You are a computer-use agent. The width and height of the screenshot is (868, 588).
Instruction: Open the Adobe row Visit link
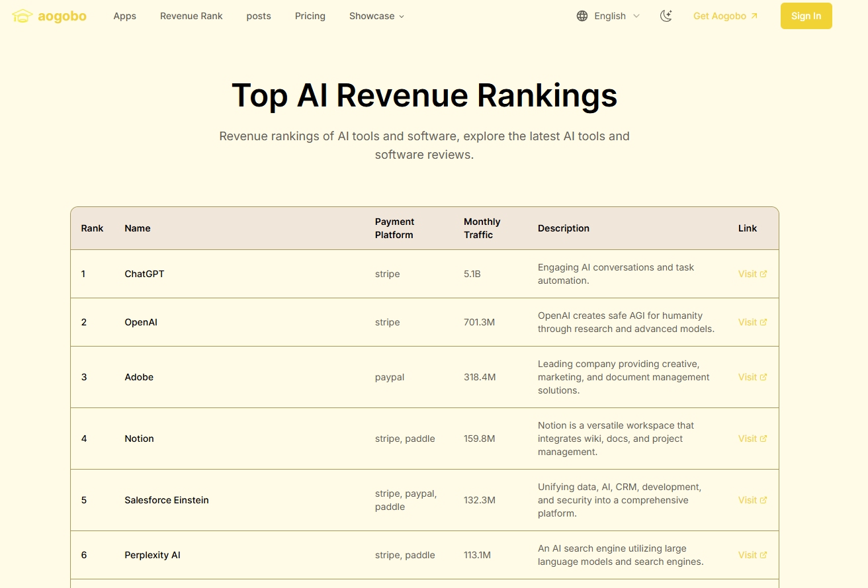point(753,377)
